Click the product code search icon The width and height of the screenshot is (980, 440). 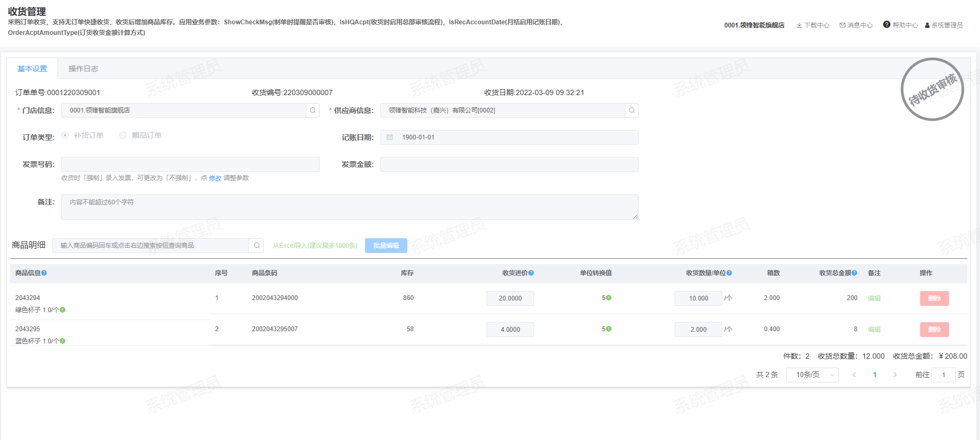point(256,246)
